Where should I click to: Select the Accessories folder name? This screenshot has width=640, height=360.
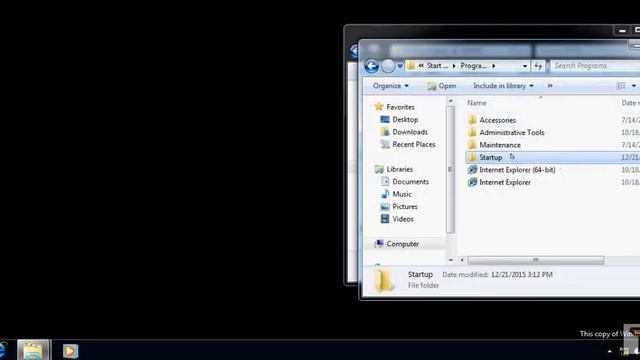(x=498, y=120)
